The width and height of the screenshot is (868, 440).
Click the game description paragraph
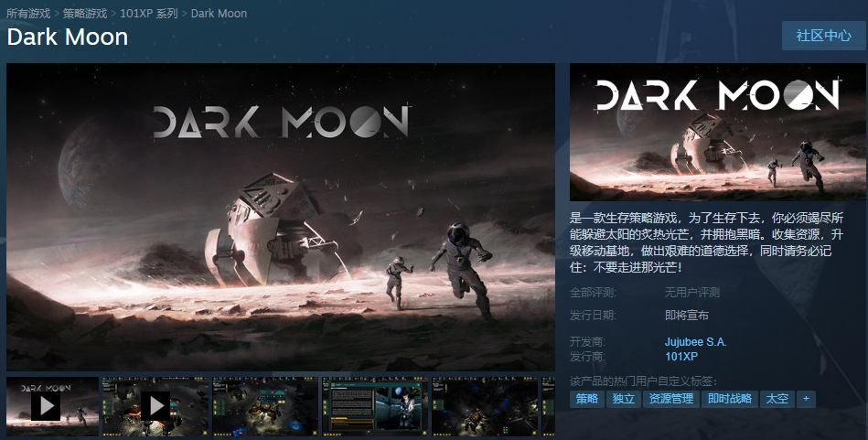pos(707,242)
